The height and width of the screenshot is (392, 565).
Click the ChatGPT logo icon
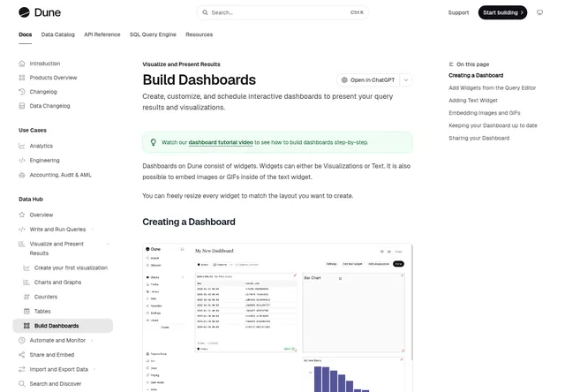(344, 80)
